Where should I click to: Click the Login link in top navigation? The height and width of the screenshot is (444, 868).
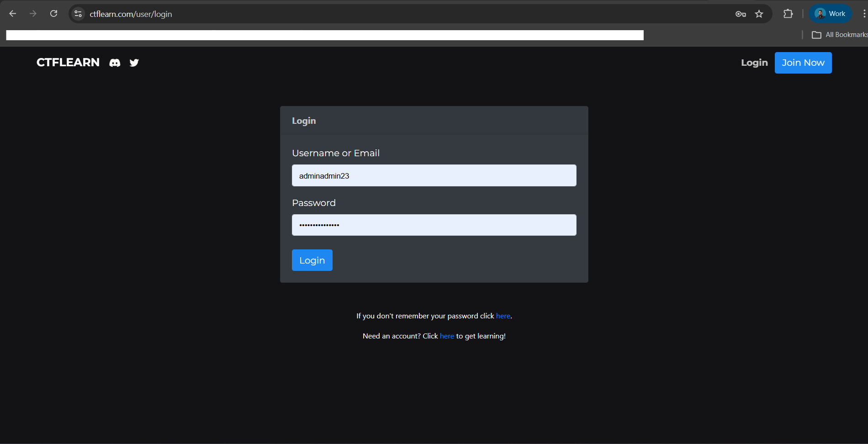click(x=754, y=63)
